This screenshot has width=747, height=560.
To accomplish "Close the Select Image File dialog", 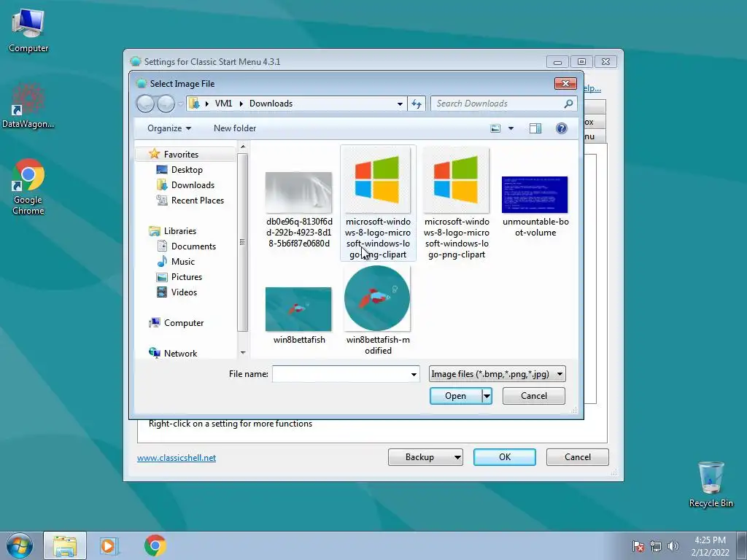I will (x=565, y=83).
